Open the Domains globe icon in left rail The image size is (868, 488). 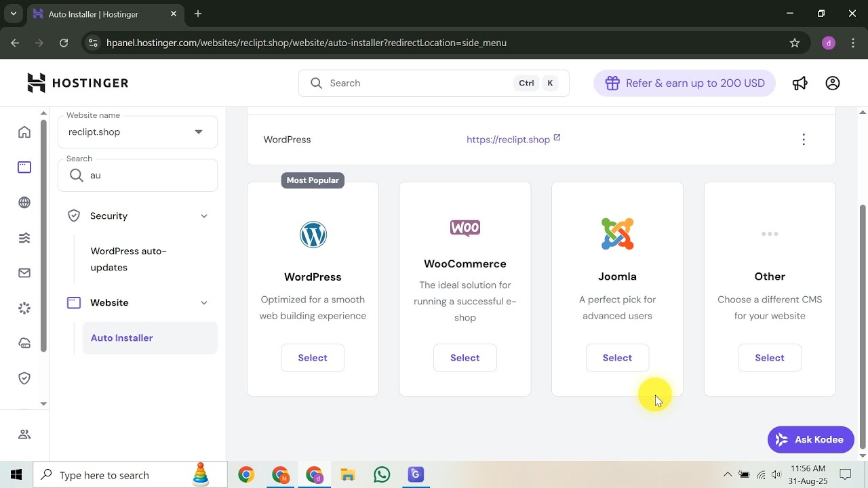pos(24,203)
